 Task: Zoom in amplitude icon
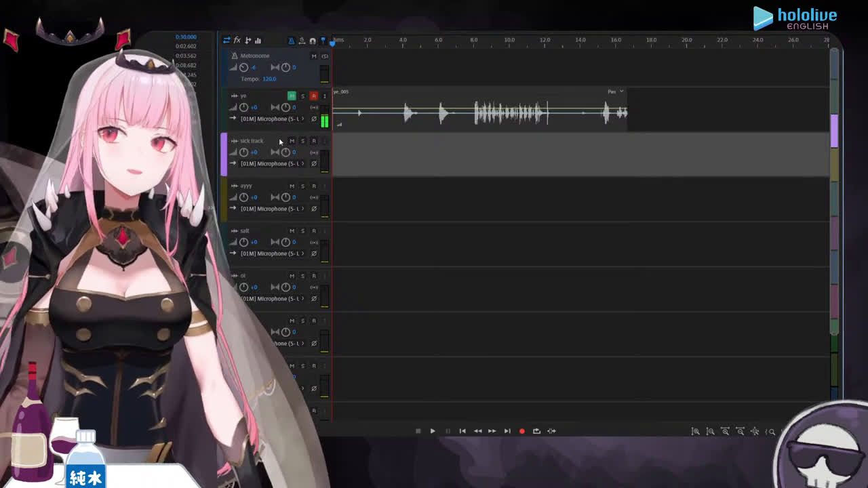click(x=696, y=431)
